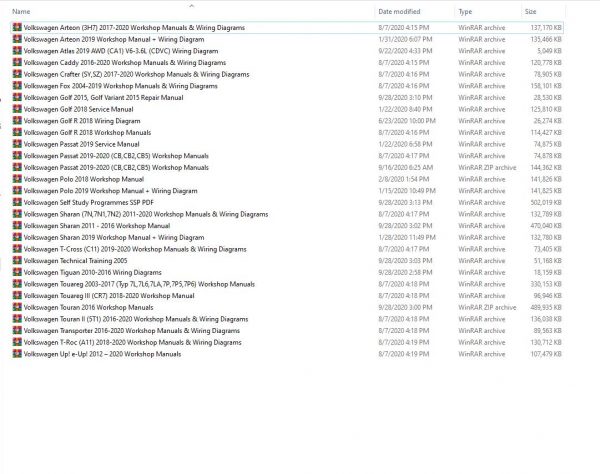Select the icon of Passat 2019 Service Manual
The image size is (600, 474).
tap(17, 144)
